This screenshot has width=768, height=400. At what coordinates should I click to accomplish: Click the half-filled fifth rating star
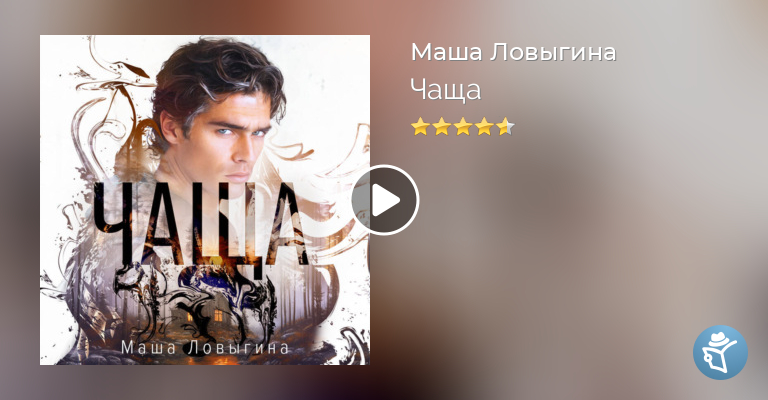click(x=505, y=127)
